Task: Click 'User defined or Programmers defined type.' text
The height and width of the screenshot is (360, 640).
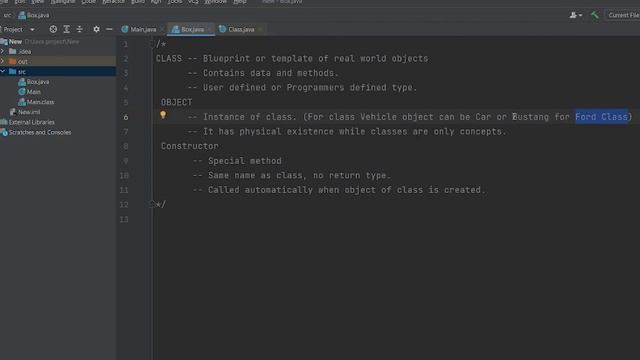Action: [x=310, y=88]
